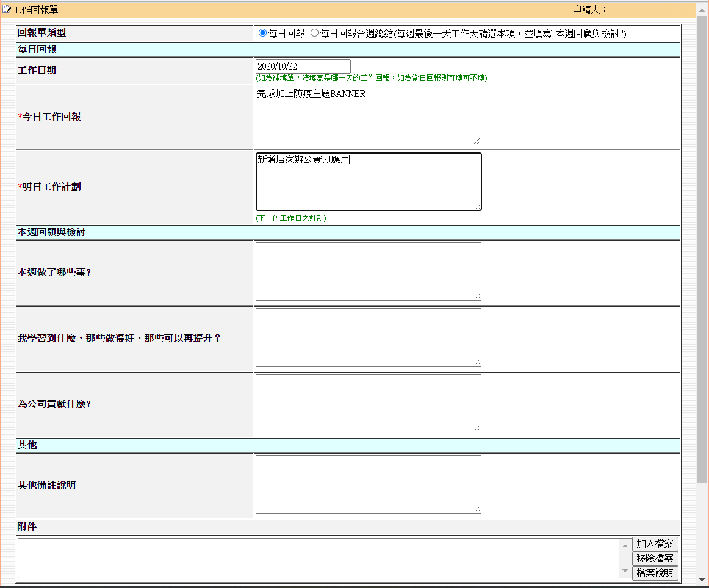Screen dimensions: 709x588
Task: Click resize handle of 今日工作回報 box
Action: pos(477,141)
